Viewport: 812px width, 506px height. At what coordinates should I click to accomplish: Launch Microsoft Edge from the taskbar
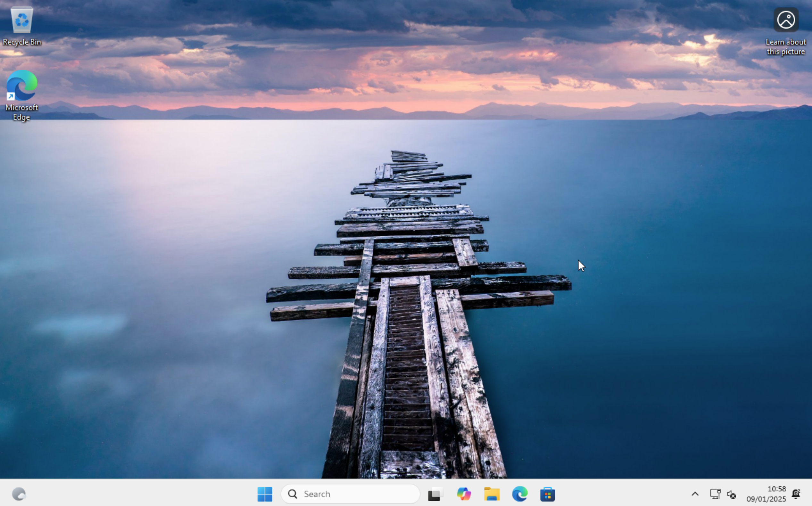(x=520, y=494)
